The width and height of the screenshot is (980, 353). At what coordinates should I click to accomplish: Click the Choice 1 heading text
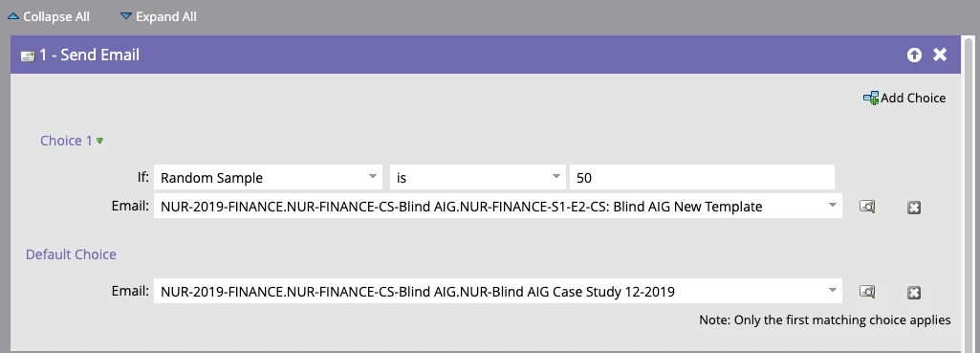pyautogui.click(x=66, y=141)
